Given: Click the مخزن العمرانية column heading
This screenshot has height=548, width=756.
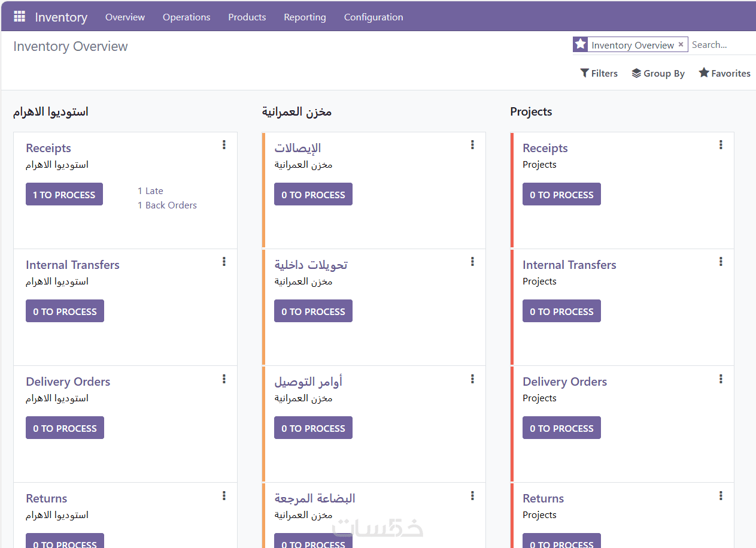Looking at the screenshot, I should [x=297, y=112].
